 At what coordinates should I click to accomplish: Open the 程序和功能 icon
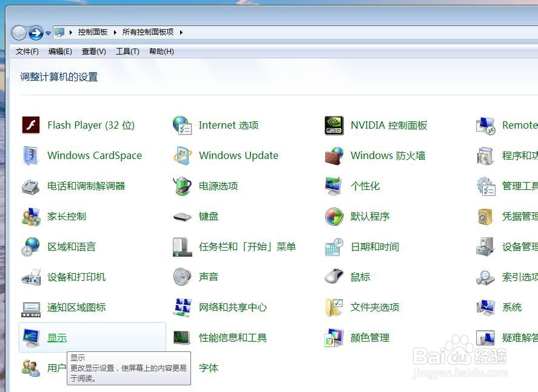click(486, 156)
